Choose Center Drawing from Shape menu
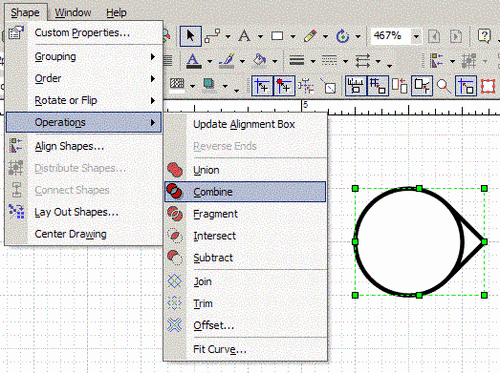The image size is (500, 373). point(83,234)
